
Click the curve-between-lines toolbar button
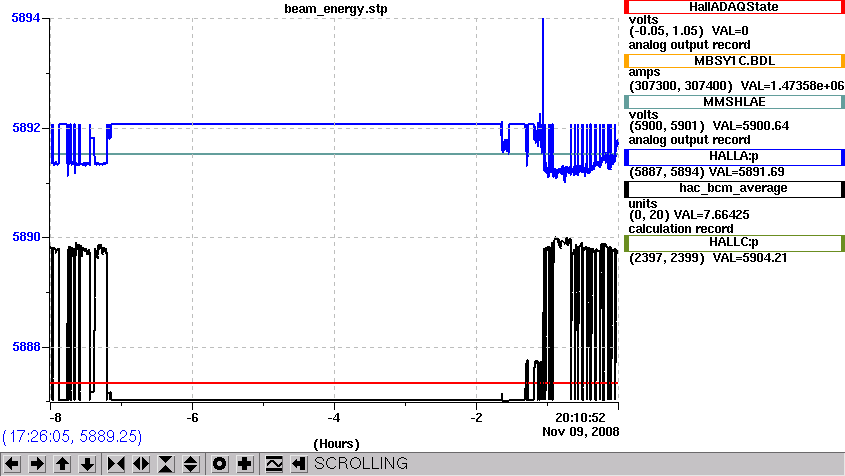point(274,464)
